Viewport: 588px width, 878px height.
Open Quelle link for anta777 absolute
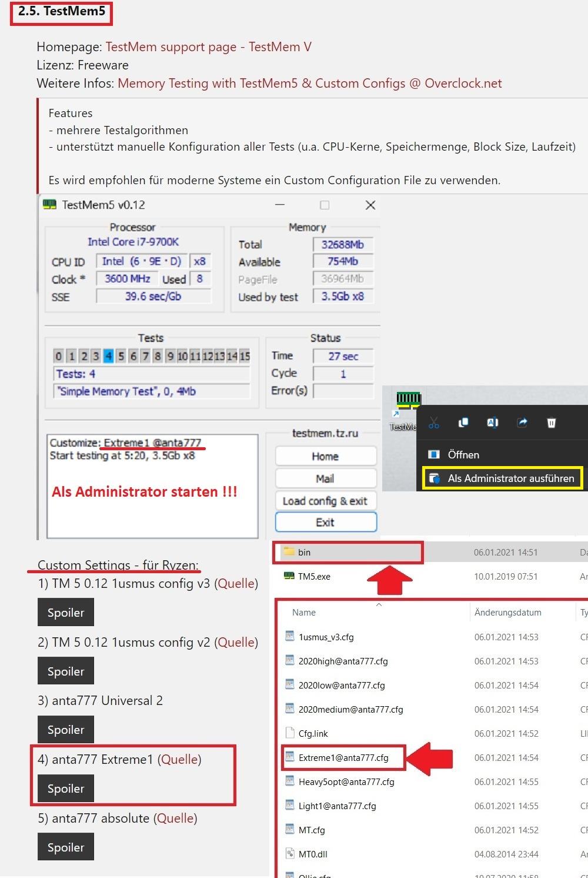click(x=175, y=819)
